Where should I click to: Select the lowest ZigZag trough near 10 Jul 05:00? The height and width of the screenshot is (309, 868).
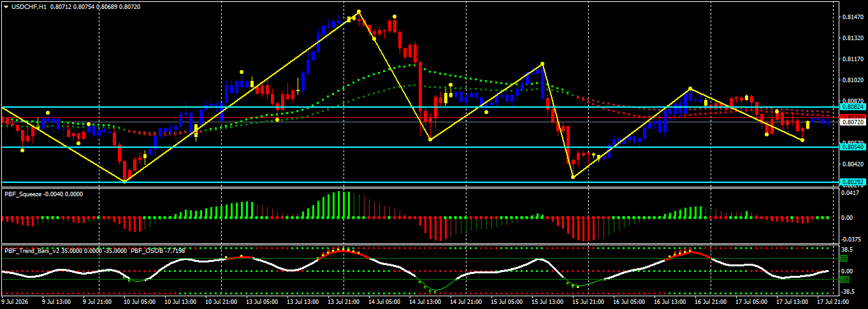(124, 182)
